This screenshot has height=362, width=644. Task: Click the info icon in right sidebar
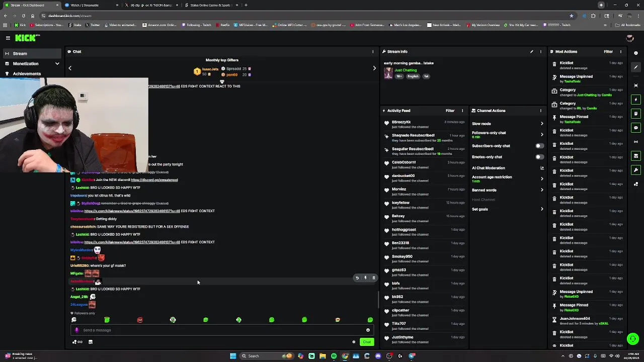pyautogui.click(x=636, y=53)
